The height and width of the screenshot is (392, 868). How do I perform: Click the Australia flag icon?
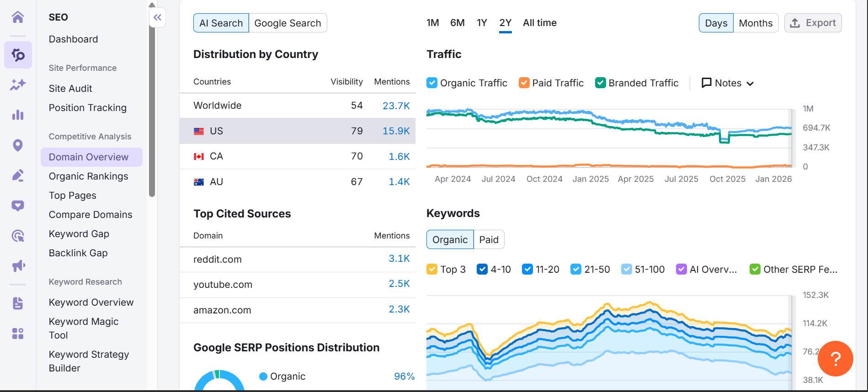[x=199, y=182]
